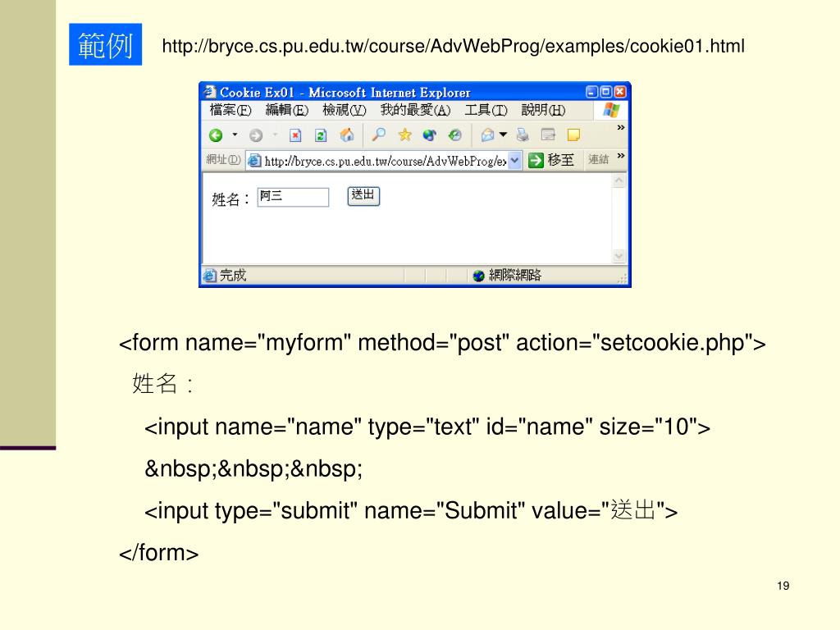The width and height of the screenshot is (840, 630).
Task: Click the address bar URL field
Action: click(385, 161)
